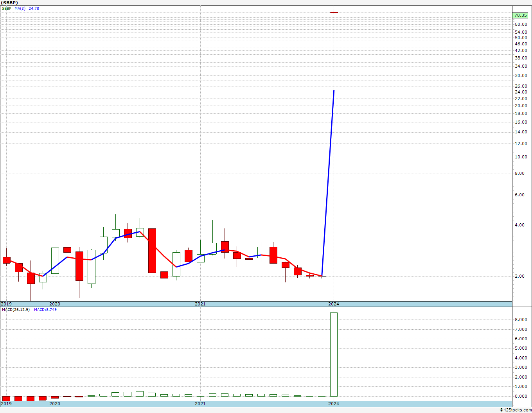
Task: Click the 10.00 price axis label
Action: click(x=521, y=157)
